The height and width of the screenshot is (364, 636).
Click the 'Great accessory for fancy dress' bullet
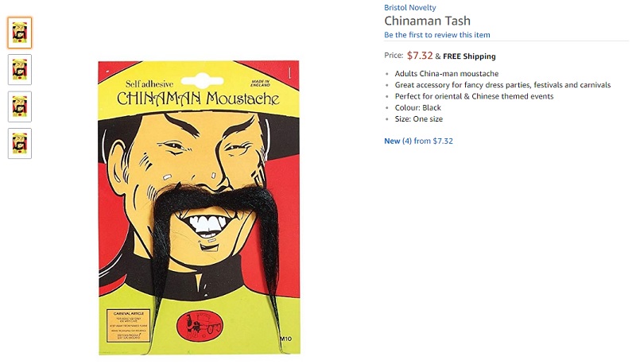tap(502, 85)
